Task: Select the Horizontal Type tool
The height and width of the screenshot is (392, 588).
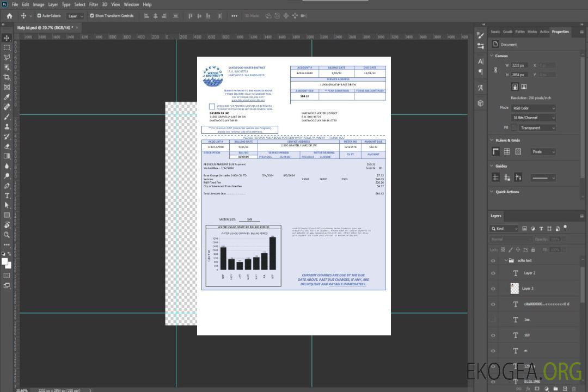Action: [x=7, y=195]
